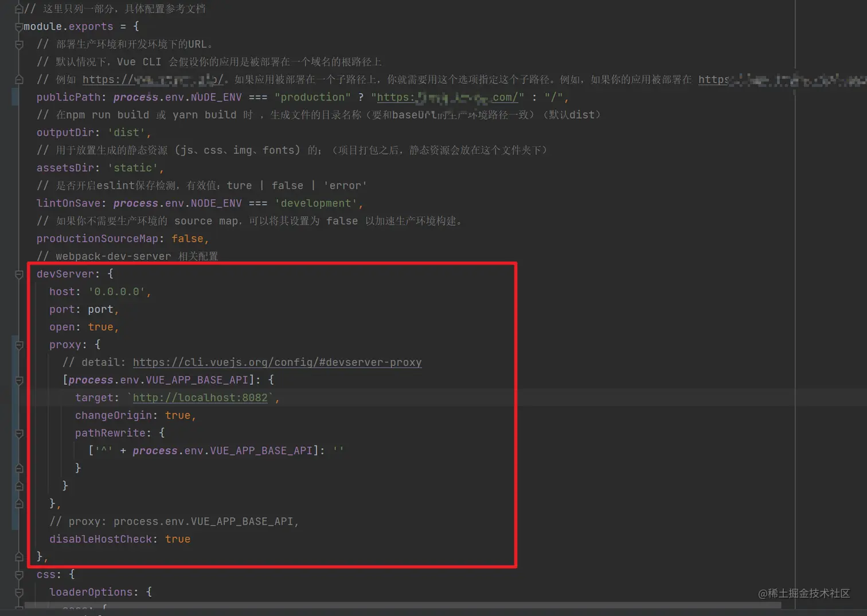This screenshot has height=616, width=867.
Task: Click the pathRewrite property name
Action: click(110, 433)
